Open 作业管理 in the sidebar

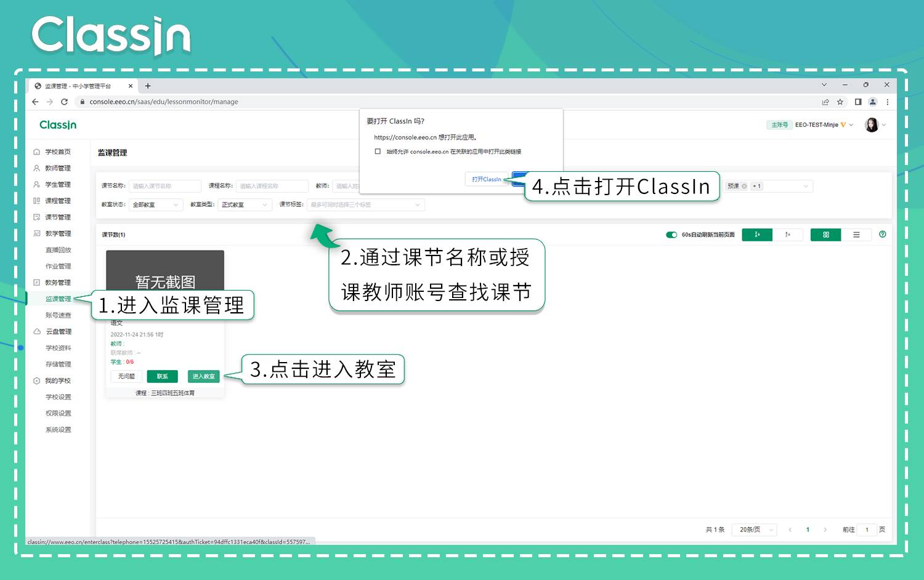(59, 266)
